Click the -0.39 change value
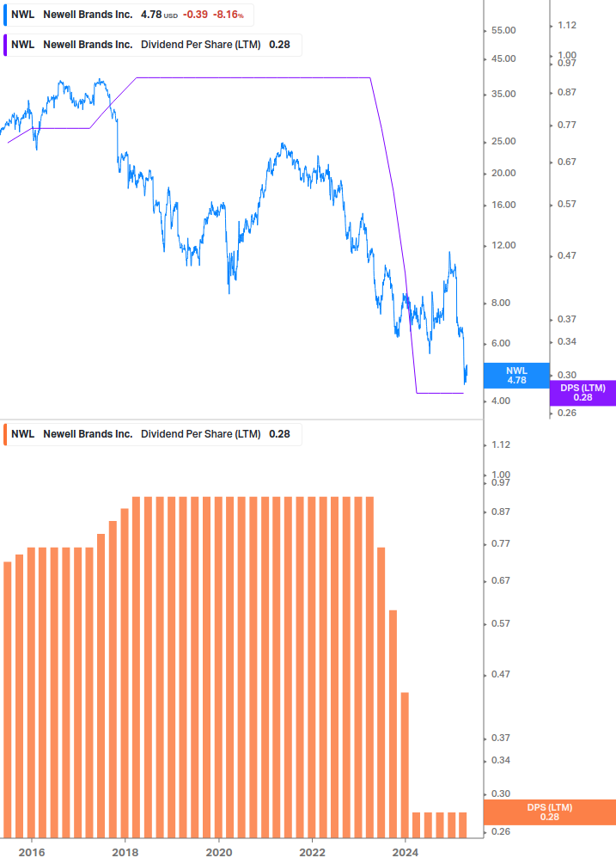The image size is (616, 864). coord(195,15)
